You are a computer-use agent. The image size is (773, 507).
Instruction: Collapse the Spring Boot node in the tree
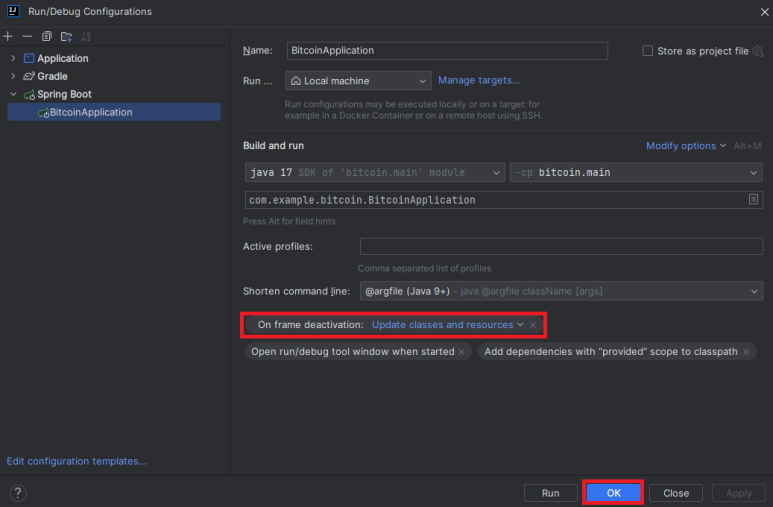point(13,94)
